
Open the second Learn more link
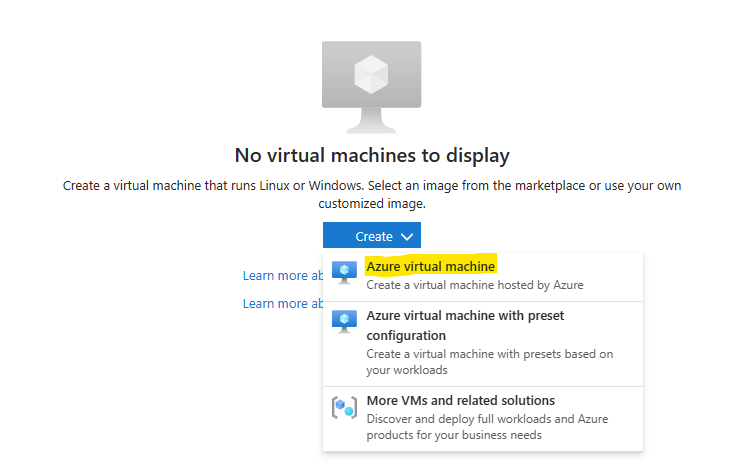282,303
